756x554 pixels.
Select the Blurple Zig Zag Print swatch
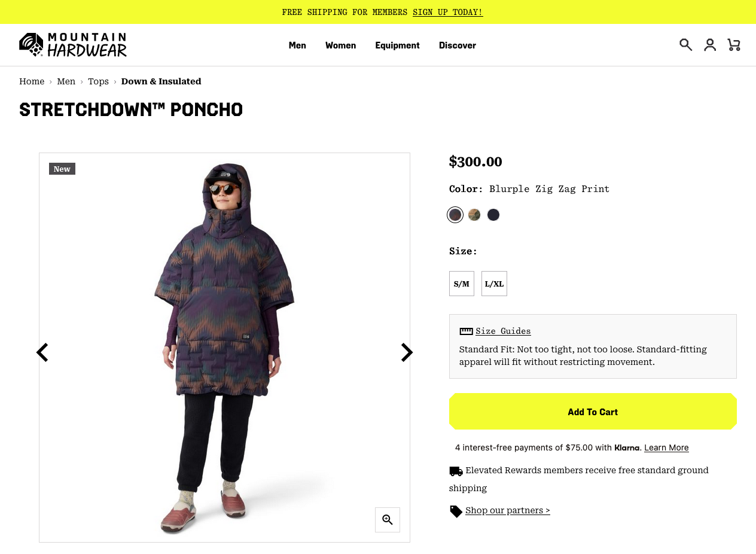(455, 215)
